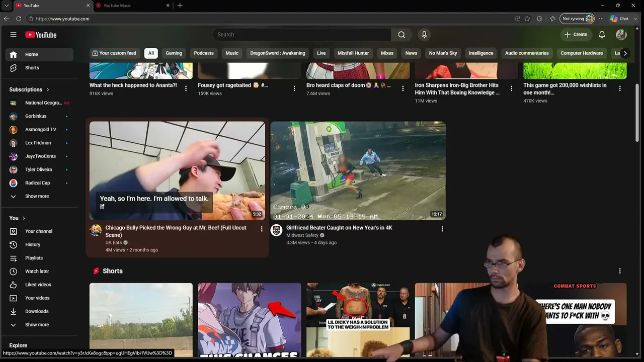
Task: Open the JayzTwoCents subscription
Action: pyautogui.click(x=39, y=156)
